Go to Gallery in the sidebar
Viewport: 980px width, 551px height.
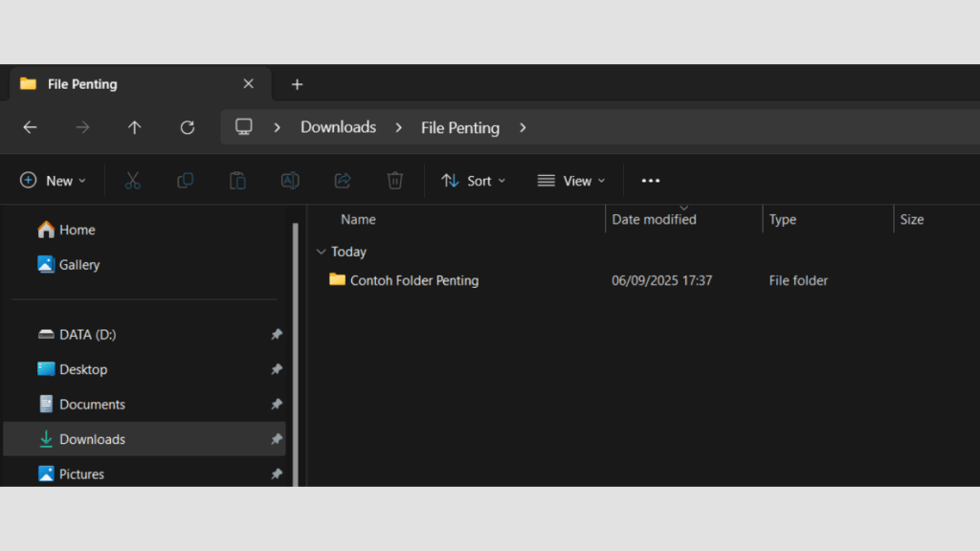pyautogui.click(x=78, y=264)
